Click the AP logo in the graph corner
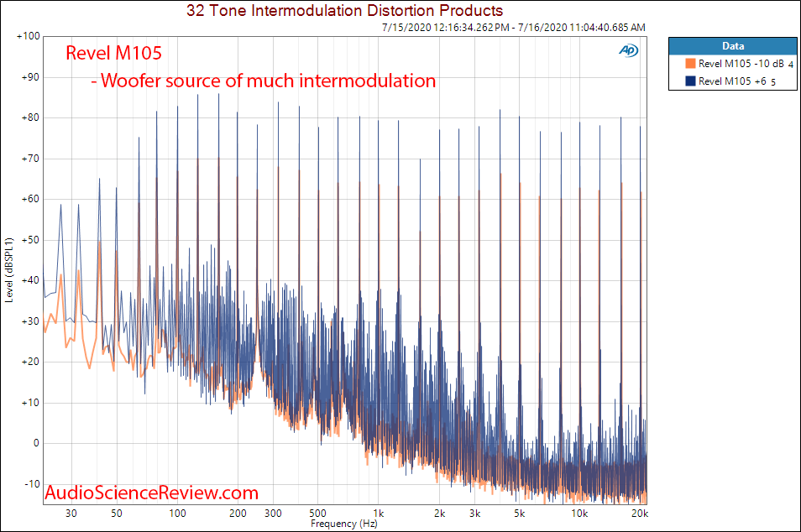Screen dimensions: 801x532 click(x=628, y=50)
